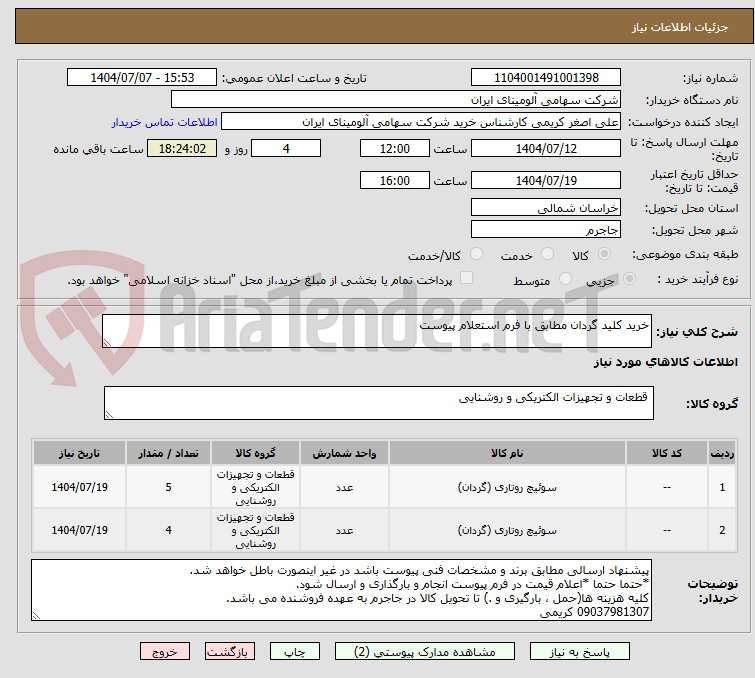Click the remaining days field showing 4
Viewport: 755px width, 678px height.
[286, 148]
